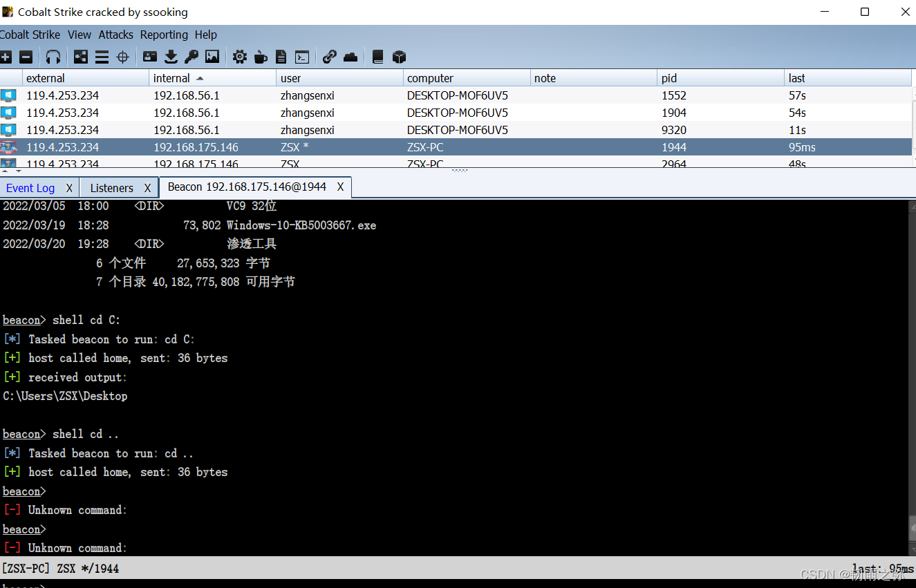The width and height of the screenshot is (916, 588).
Task: Click session icon of pid 1552 row
Action: point(8,95)
